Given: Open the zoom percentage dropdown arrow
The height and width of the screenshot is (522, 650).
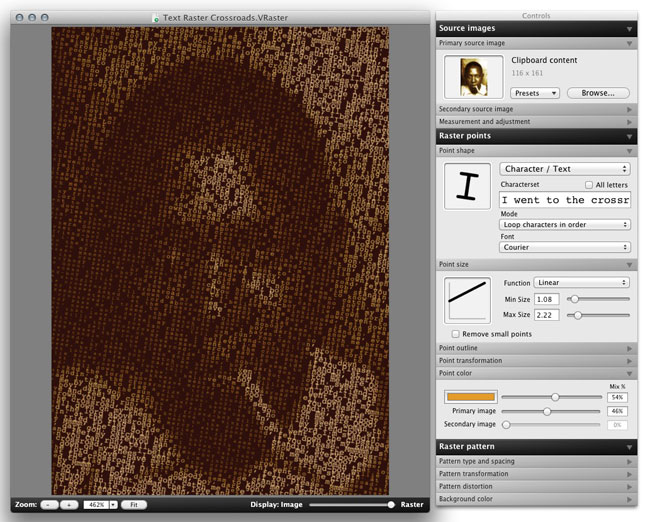Looking at the screenshot, I should coord(113,505).
